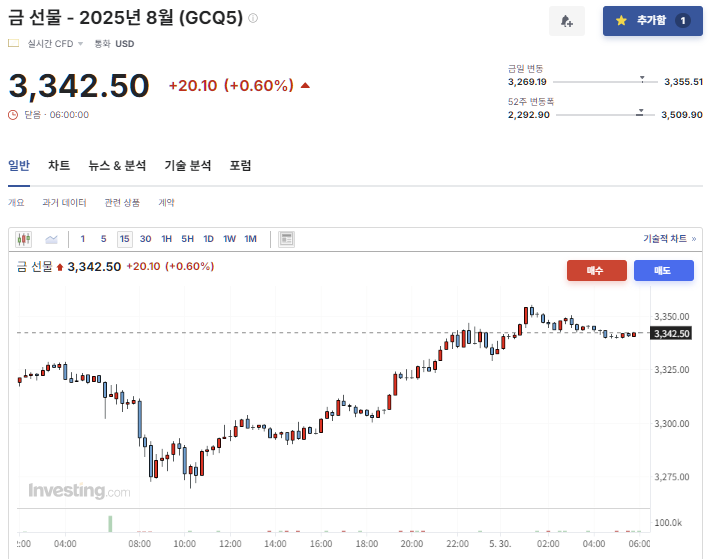Click the info icon next to GCQ5 title

pos(253,18)
